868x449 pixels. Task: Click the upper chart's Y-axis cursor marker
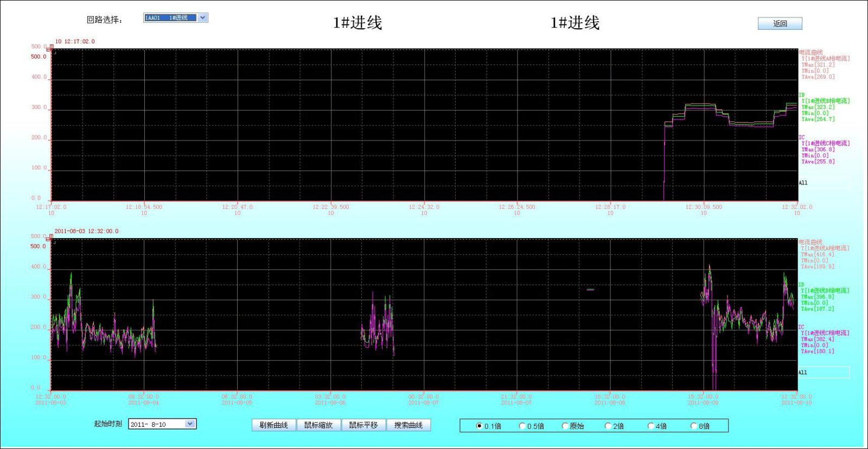tap(50, 49)
